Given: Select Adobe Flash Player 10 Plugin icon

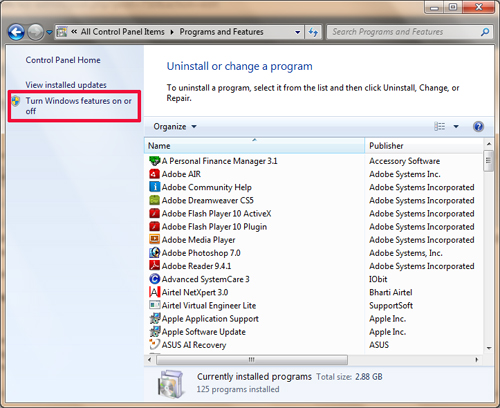Looking at the screenshot, I should click(154, 227).
